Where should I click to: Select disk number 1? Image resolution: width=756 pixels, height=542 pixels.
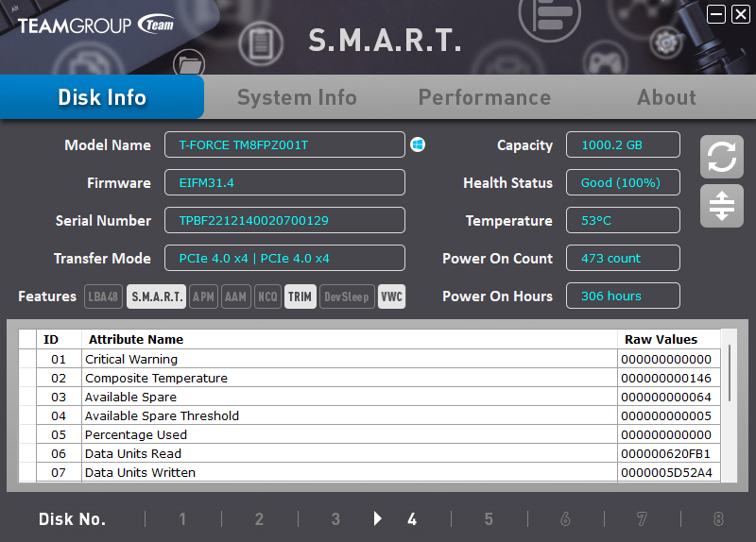182,518
